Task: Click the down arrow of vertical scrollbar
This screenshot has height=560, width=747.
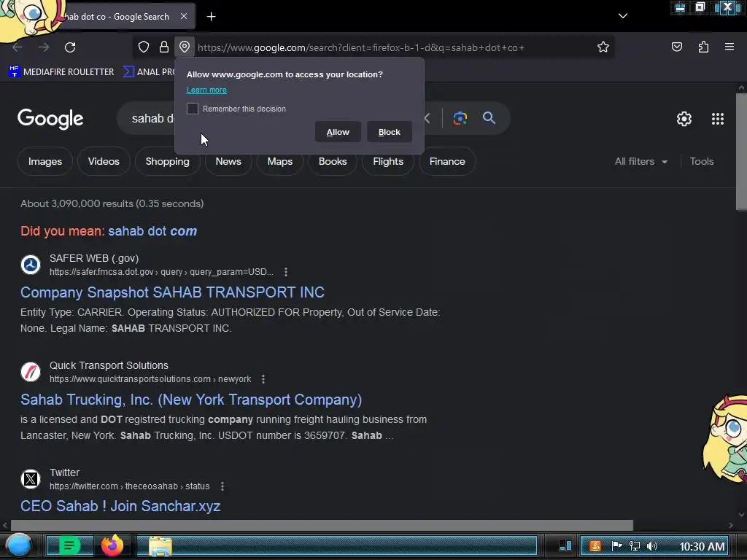Action: (x=741, y=514)
